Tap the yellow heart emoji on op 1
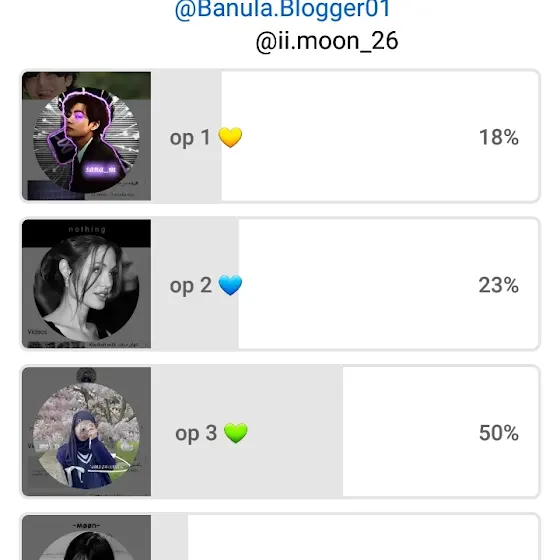 coord(230,138)
